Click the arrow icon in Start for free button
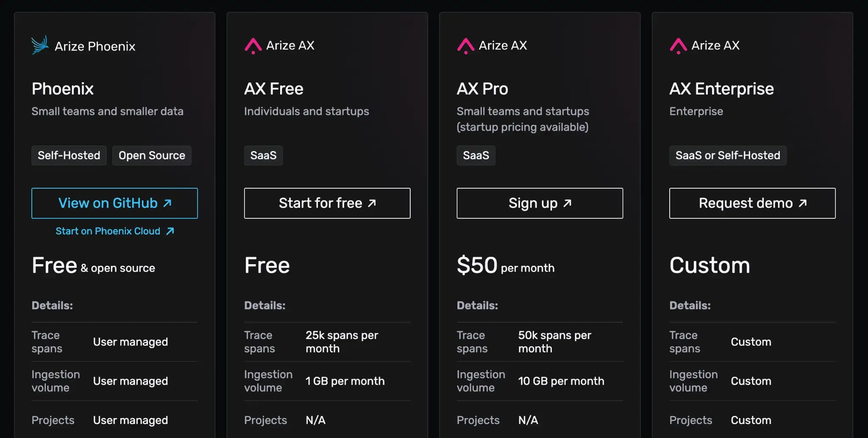Viewport: 868px width, 438px height. pyautogui.click(x=372, y=203)
